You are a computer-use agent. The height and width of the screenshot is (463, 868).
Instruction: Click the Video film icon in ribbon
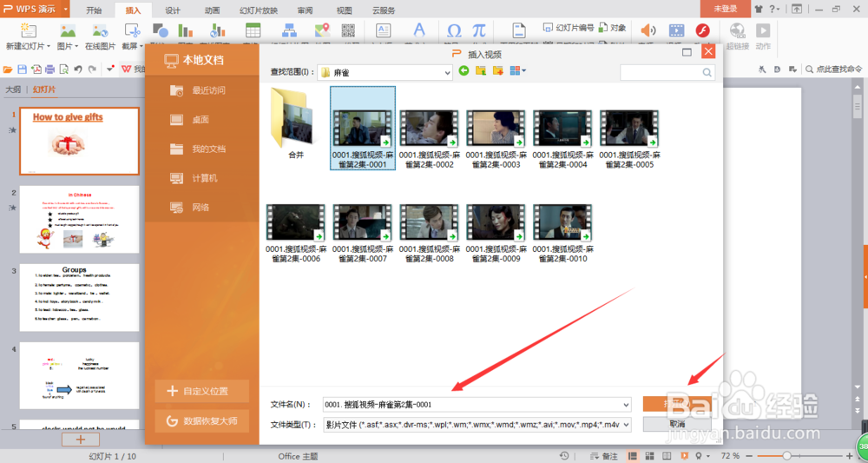point(676,30)
